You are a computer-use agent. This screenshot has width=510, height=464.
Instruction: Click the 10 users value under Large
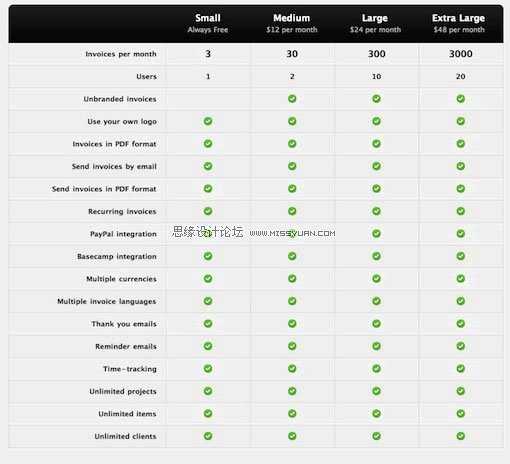pos(376,76)
